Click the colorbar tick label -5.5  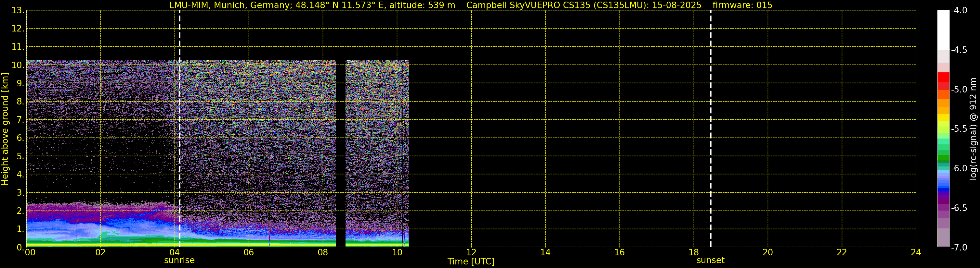pyautogui.click(x=959, y=129)
